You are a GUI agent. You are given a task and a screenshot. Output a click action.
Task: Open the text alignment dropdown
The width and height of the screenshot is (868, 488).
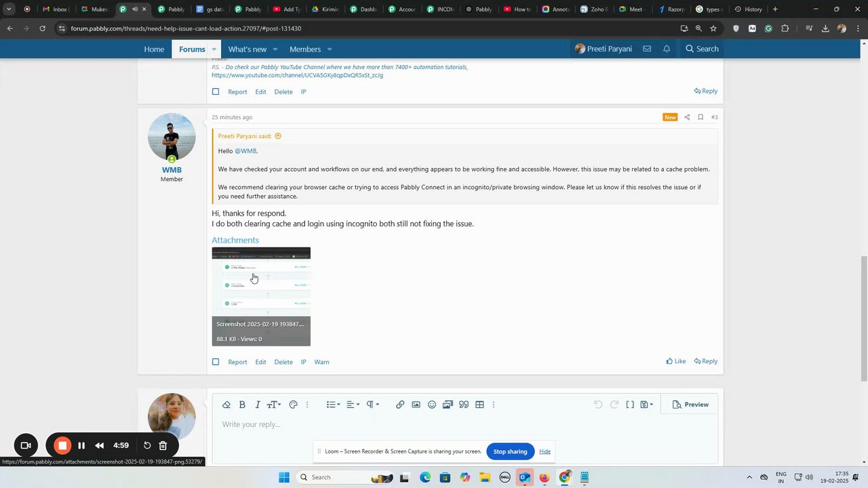coord(353,405)
